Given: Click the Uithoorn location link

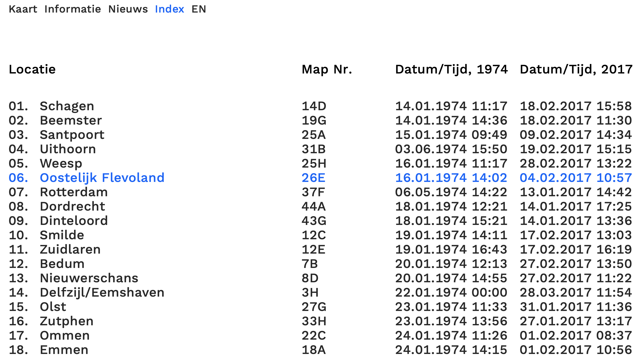Looking at the screenshot, I should [68, 149].
